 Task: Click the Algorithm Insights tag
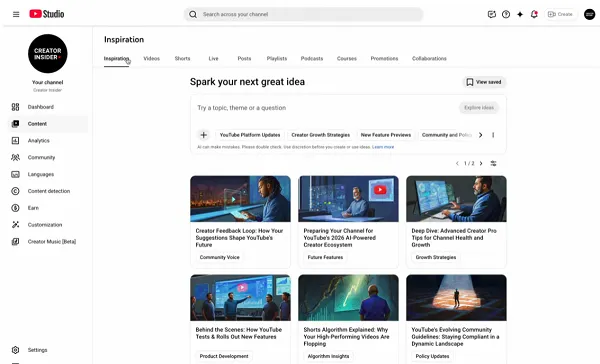click(328, 356)
